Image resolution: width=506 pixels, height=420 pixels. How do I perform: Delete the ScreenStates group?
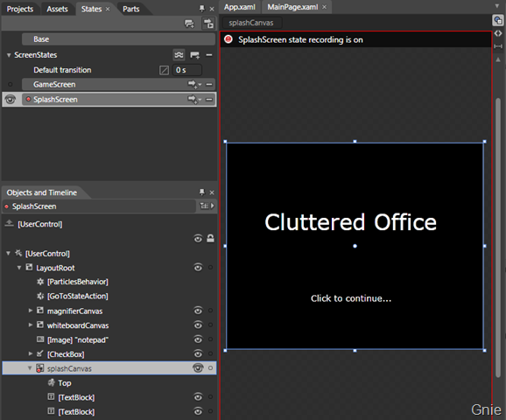(209, 55)
